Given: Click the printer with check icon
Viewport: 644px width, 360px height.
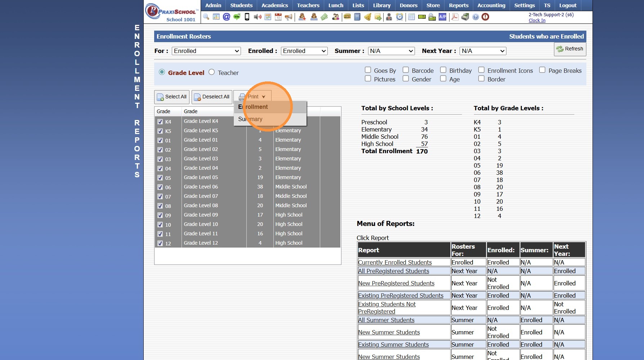Looking at the screenshot, I should [432, 17].
